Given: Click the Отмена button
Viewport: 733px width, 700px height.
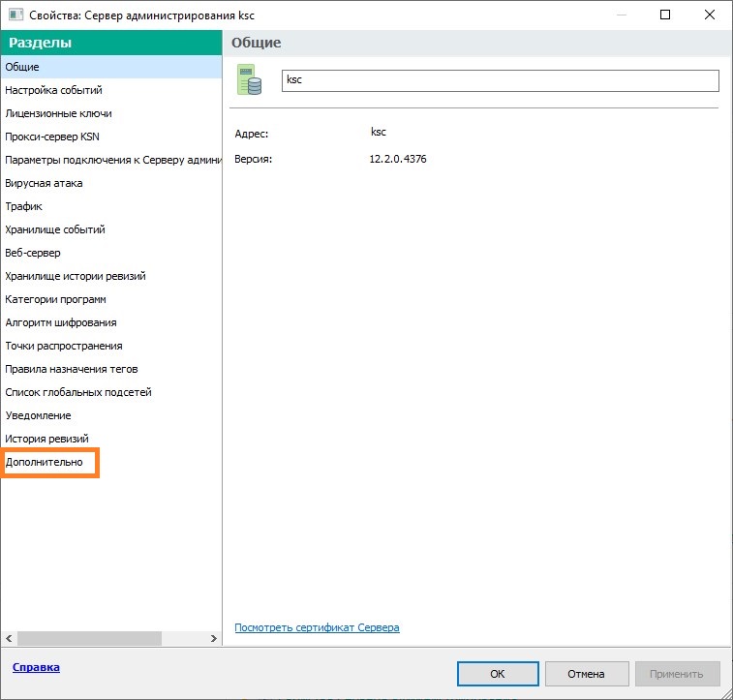Looking at the screenshot, I should pos(587,674).
